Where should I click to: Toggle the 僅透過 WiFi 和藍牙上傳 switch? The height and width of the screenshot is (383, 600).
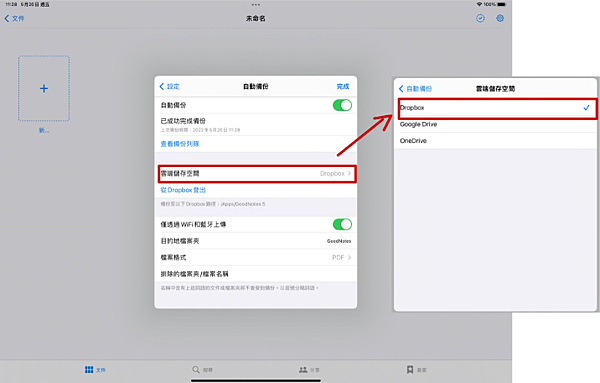tap(342, 224)
